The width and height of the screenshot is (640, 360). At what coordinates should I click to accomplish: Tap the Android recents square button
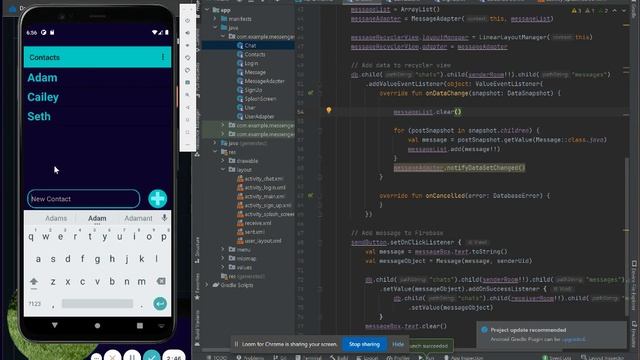tap(140, 325)
